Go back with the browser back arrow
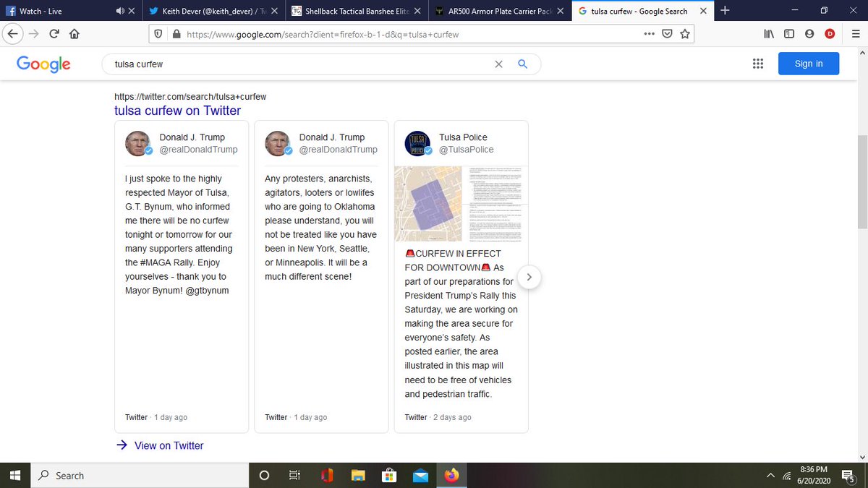 (x=12, y=34)
